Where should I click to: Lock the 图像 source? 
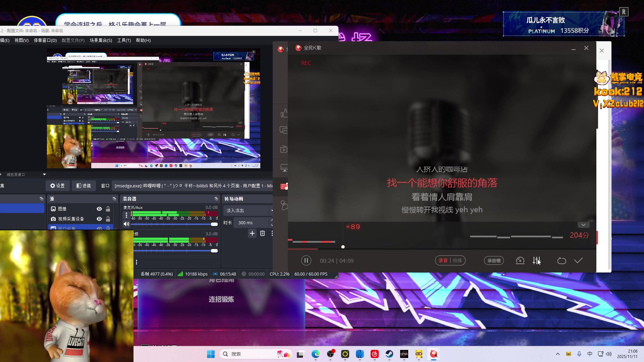point(108,209)
